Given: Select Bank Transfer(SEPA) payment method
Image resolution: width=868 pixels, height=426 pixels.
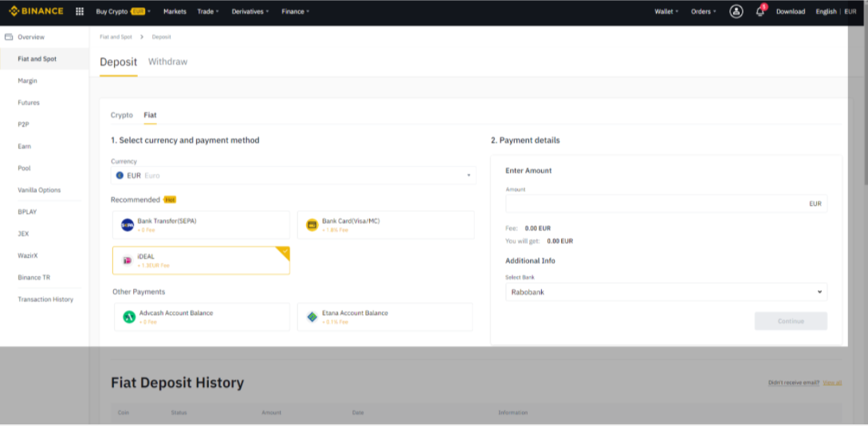Looking at the screenshot, I should (x=201, y=225).
